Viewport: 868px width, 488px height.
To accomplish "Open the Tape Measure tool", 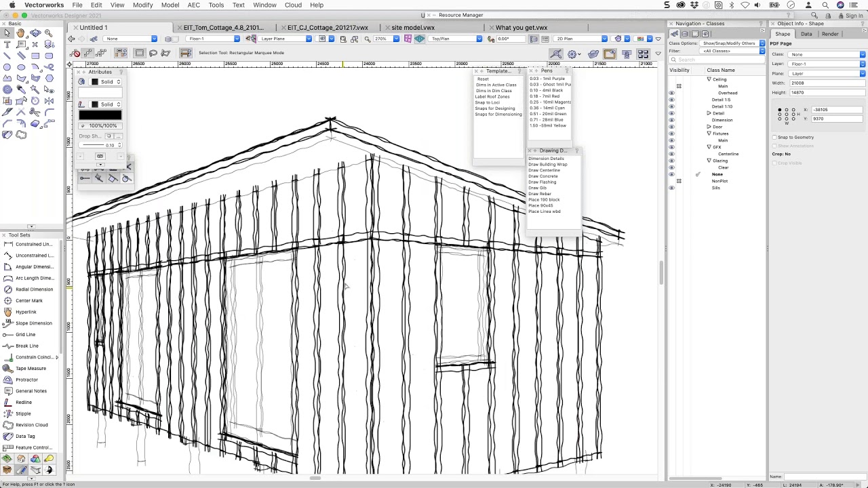I will point(31,369).
